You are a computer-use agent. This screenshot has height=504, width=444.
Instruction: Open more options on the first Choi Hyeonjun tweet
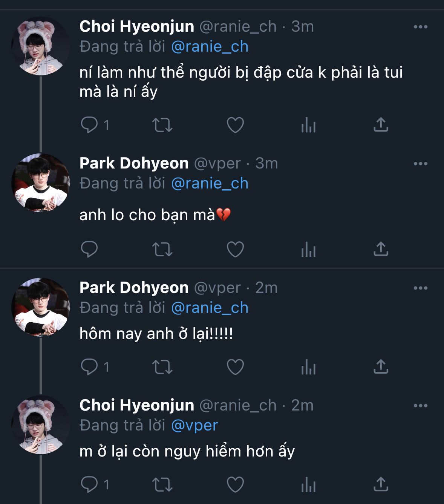click(x=420, y=27)
